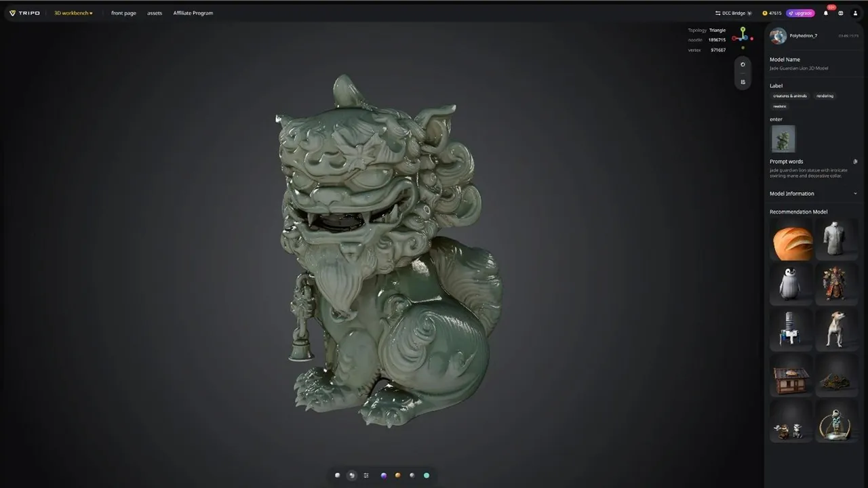868x488 pixels.
Task: Click the purple upgrade button
Action: pos(800,13)
